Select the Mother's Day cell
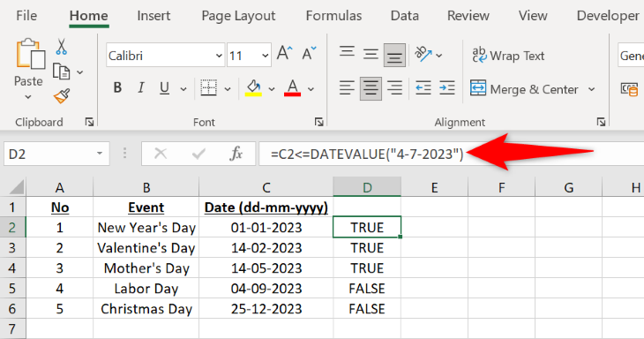Screen dimensions: 644x339 (x=146, y=267)
